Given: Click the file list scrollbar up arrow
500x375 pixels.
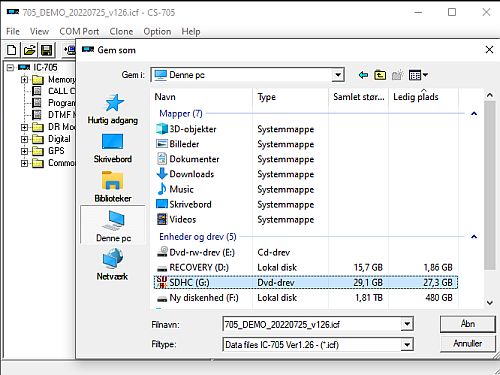Looking at the screenshot, I should [489, 95].
